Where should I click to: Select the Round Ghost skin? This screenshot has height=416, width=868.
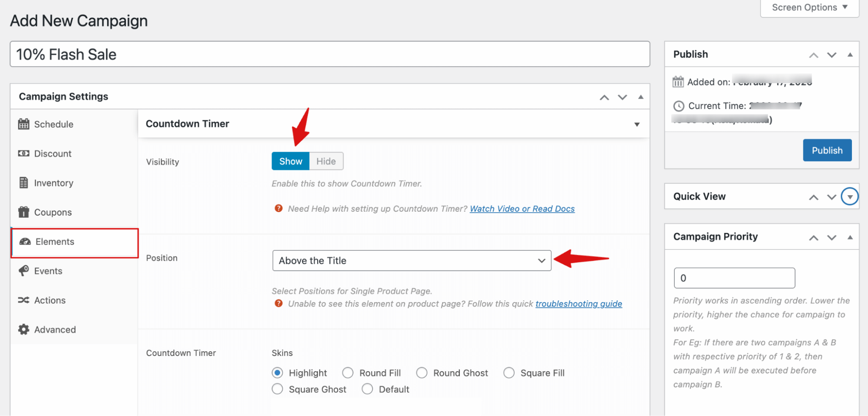click(422, 373)
